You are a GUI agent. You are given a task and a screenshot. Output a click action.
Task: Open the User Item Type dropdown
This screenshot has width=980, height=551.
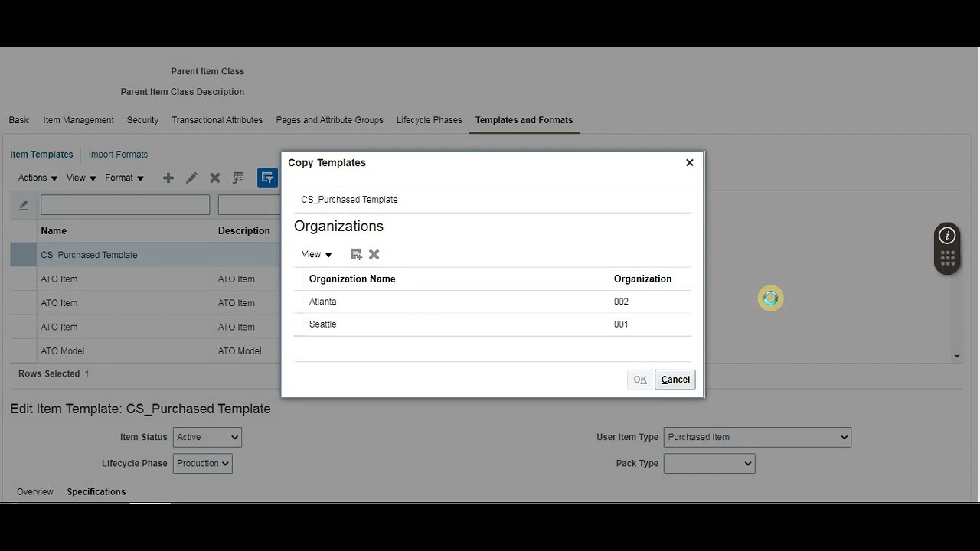[757, 437]
